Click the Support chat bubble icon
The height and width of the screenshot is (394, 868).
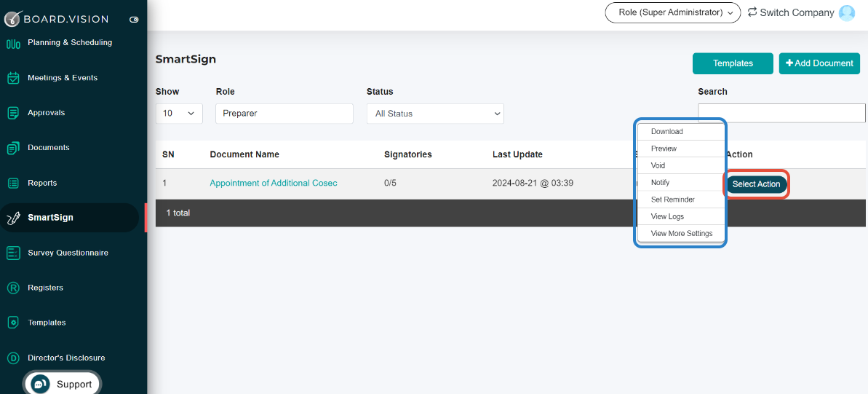[40, 384]
